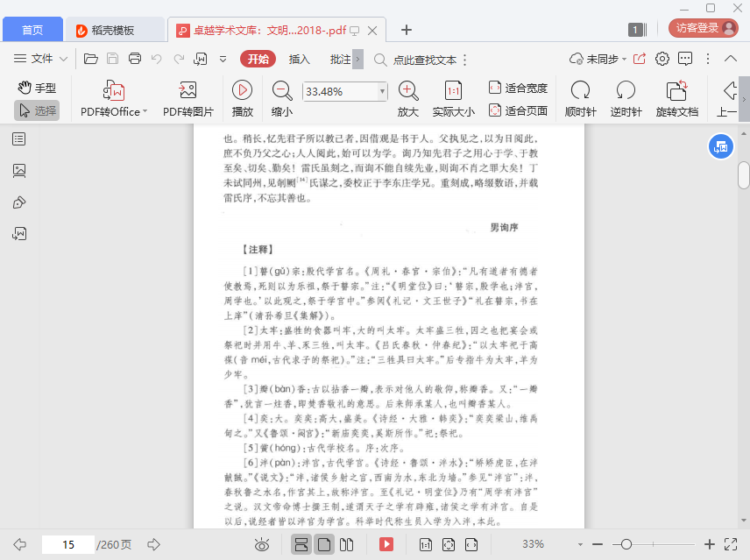Viewport: 750px width, 560px height.
Task: Click status bar fit width icon
Action: click(x=471, y=544)
